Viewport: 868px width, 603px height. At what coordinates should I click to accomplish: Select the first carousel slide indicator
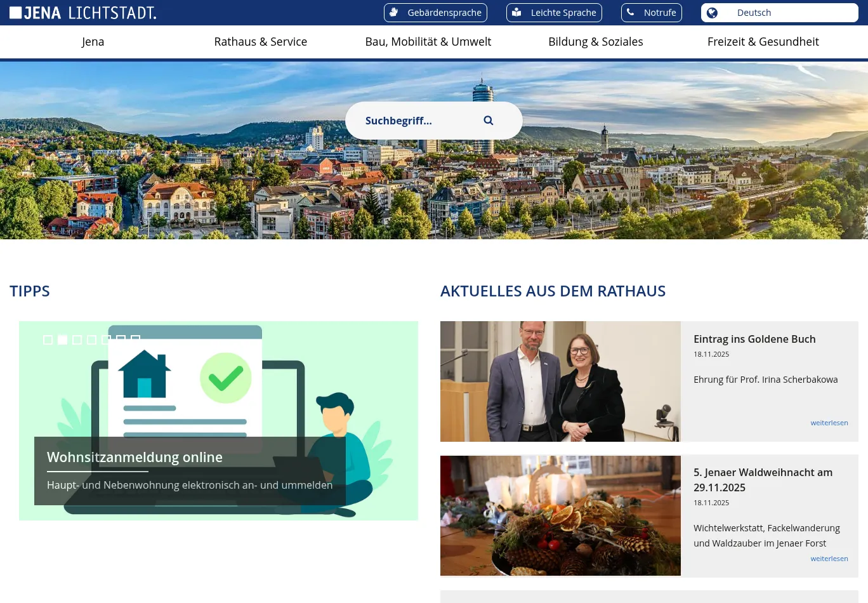tap(48, 340)
